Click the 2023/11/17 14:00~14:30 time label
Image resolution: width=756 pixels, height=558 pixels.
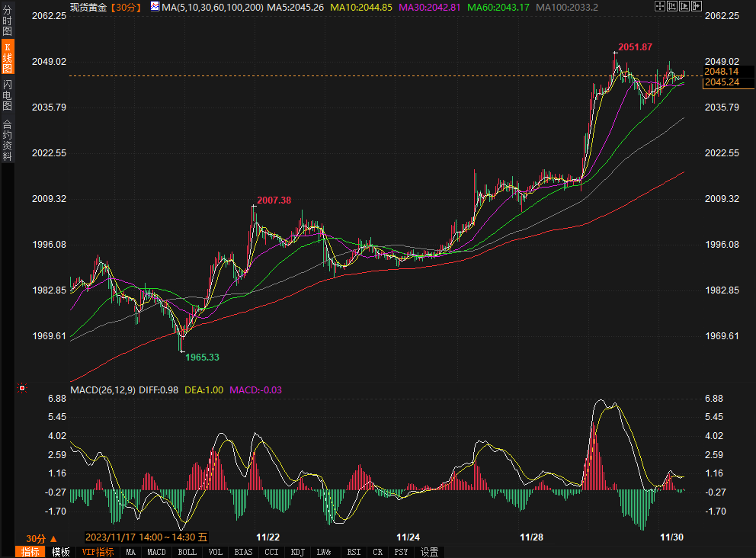[146, 537]
